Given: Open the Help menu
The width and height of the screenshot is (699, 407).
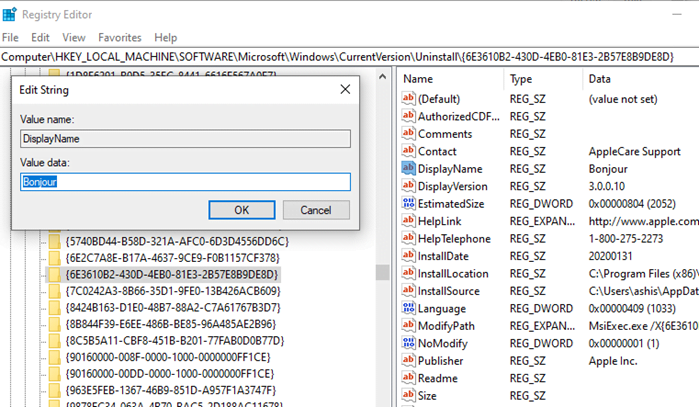Looking at the screenshot, I should pos(165,37).
